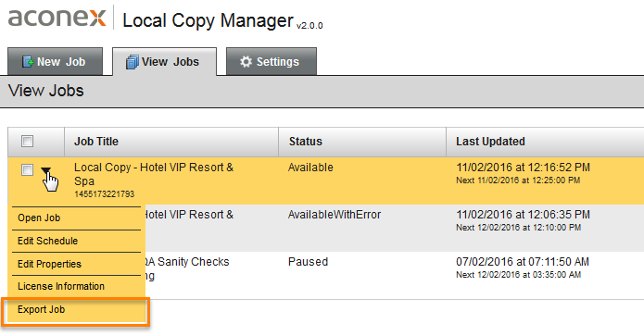The width and height of the screenshot is (644, 336).
Task: Click 'Next 12/02/2016 at 03:35:00 AM' text
Action: 518,275
